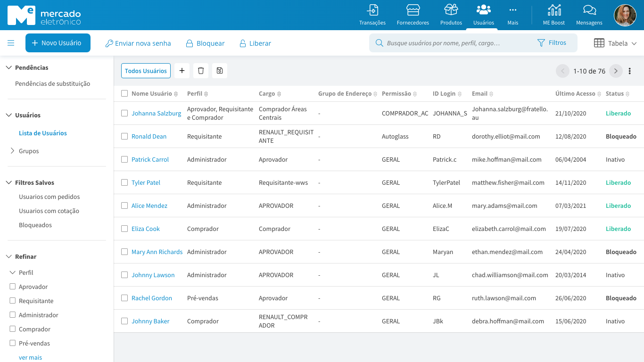This screenshot has width=644, height=362.
Task: Click the Mercado Eletrônico logo
Action: [x=44, y=16]
